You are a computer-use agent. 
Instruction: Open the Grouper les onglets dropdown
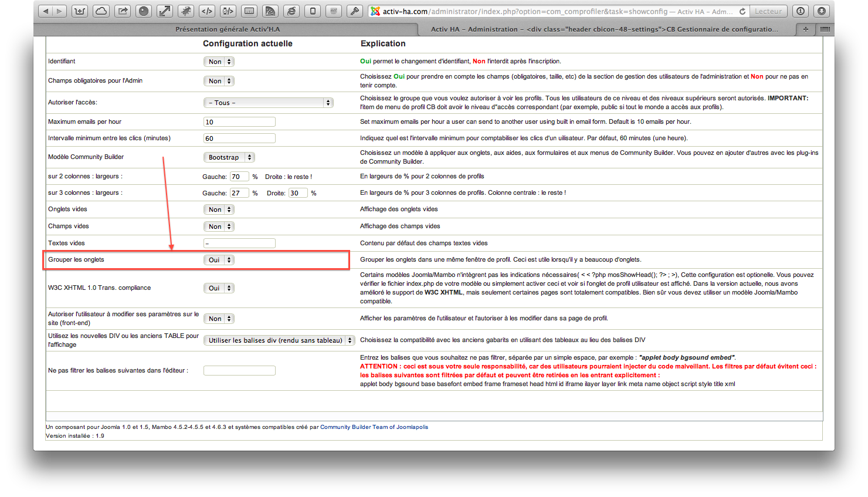pos(219,260)
